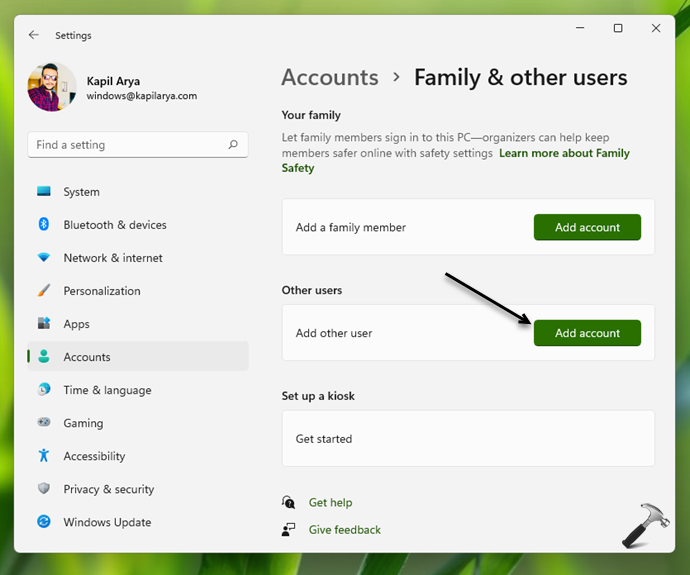Open Network & internet via its Wi-Fi icon
This screenshot has height=575, width=690.
pos(44,258)
